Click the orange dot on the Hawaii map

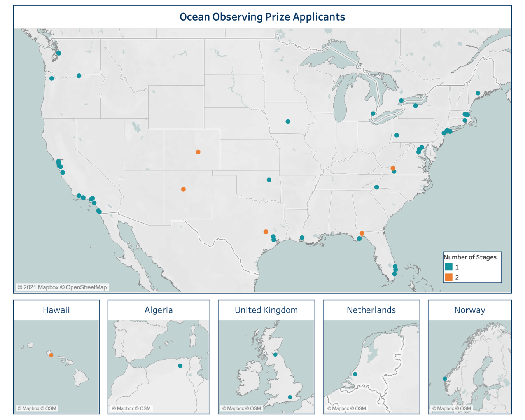pyautogui.click(x=51, y=355)
